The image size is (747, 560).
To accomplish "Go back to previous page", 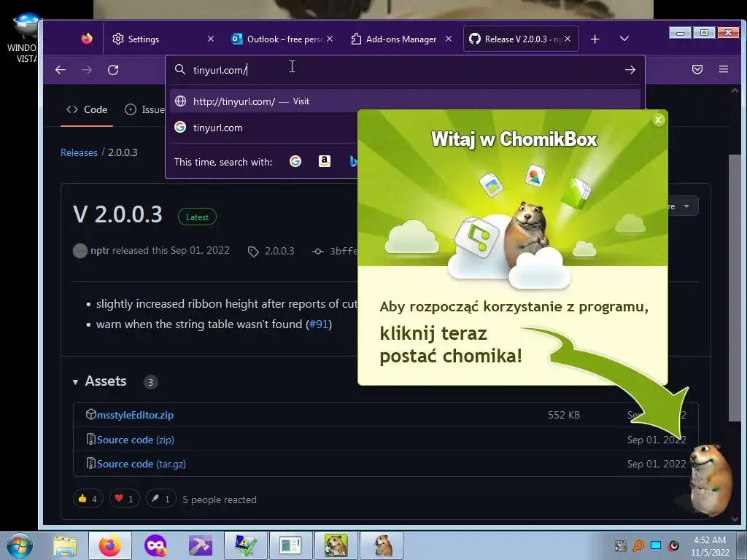I will tap(61, 70).
